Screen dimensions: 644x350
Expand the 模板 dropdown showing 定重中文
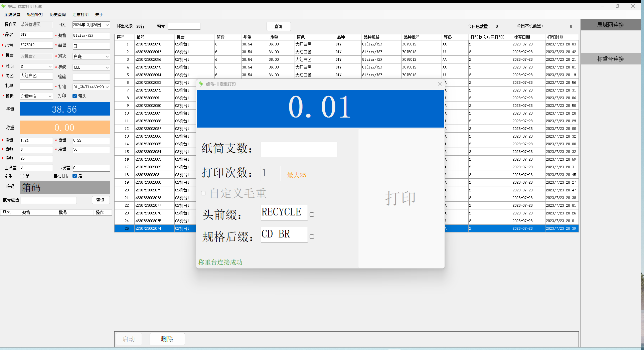pos(50,96)
